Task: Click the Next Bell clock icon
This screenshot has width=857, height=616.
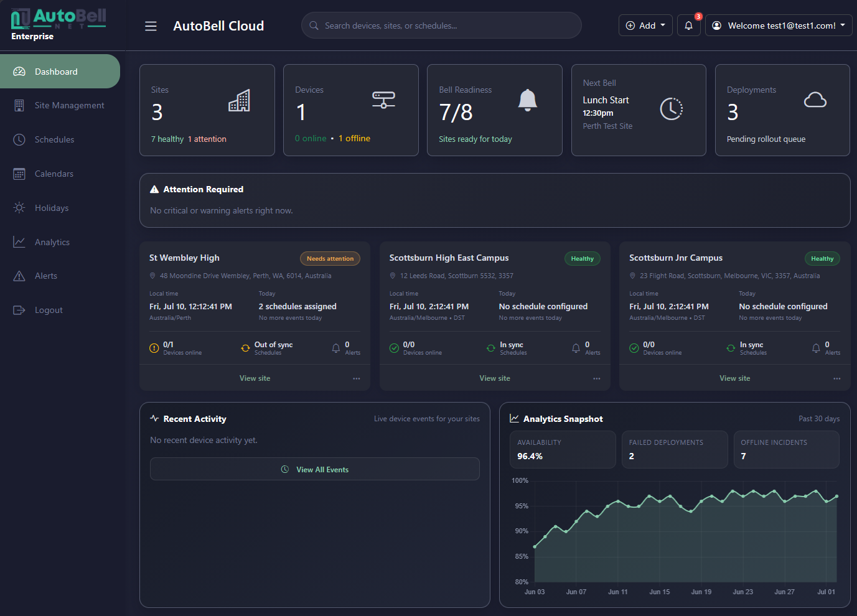Action: click(672, 109)
